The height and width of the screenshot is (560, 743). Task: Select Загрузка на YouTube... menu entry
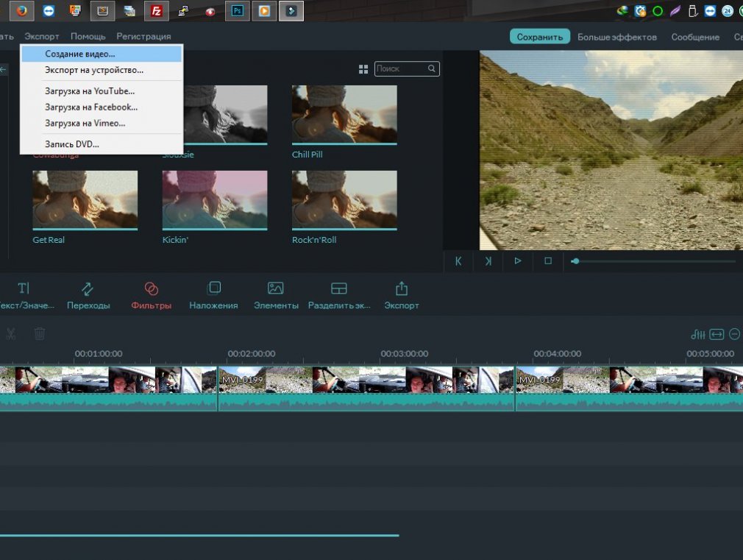pos(90,91)
